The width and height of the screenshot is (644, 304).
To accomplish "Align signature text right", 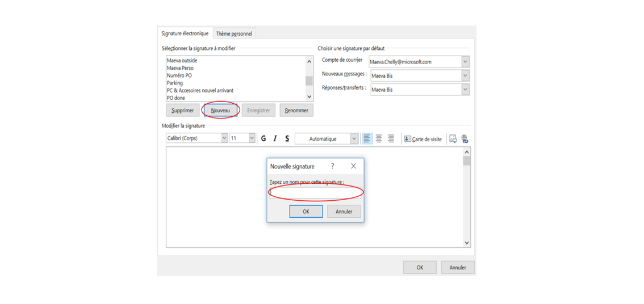I will point(391,138).
